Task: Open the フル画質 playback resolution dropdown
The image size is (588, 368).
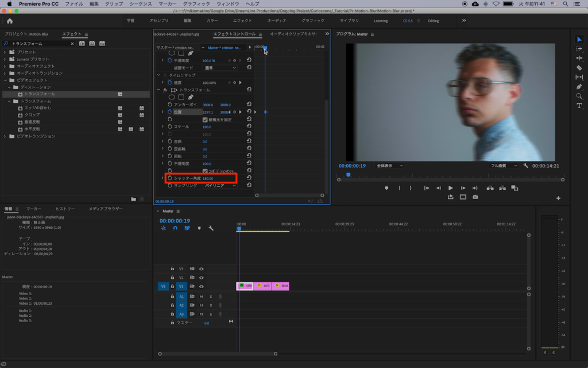Action: tap(504, 166)
